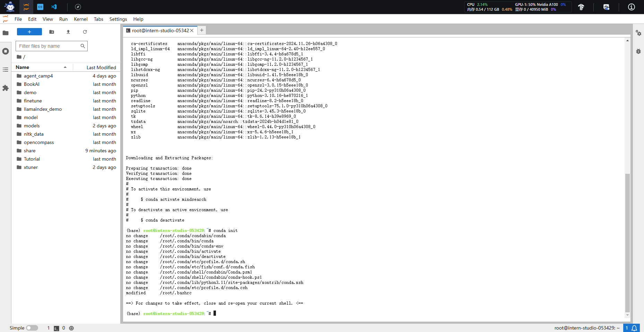The image size is (644, 332).
Task: Click the search icon in the file filter
Action: [x=83, y=46]
